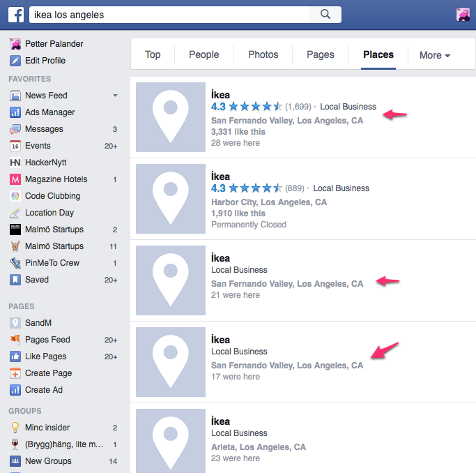Click the Saved bookmark icon

15,280
